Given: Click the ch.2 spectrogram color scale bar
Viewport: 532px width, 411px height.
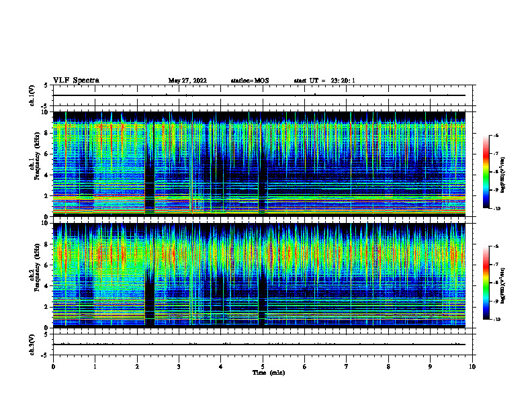Looking at the screenshot, I should point(486,283).
